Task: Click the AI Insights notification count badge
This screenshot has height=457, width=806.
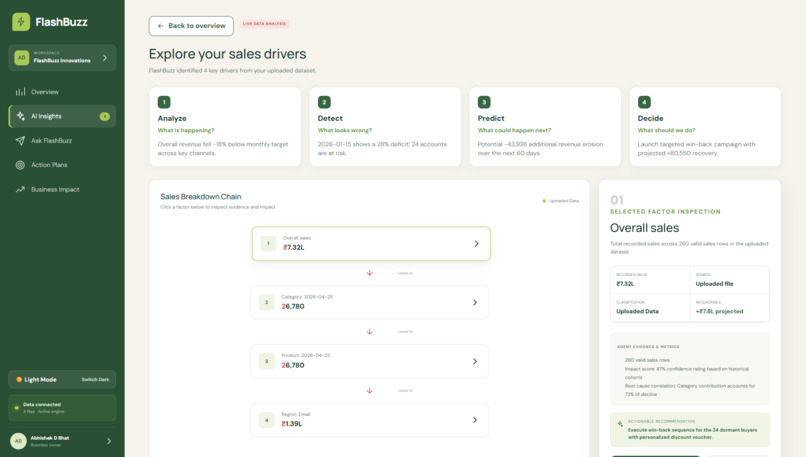Action: point(104,117)
